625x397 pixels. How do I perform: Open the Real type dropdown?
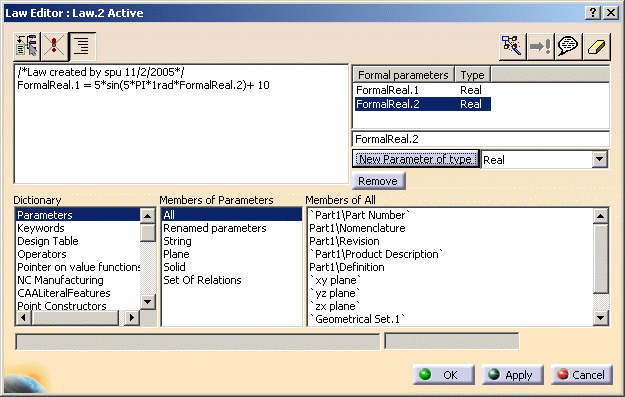click(599, 159)
